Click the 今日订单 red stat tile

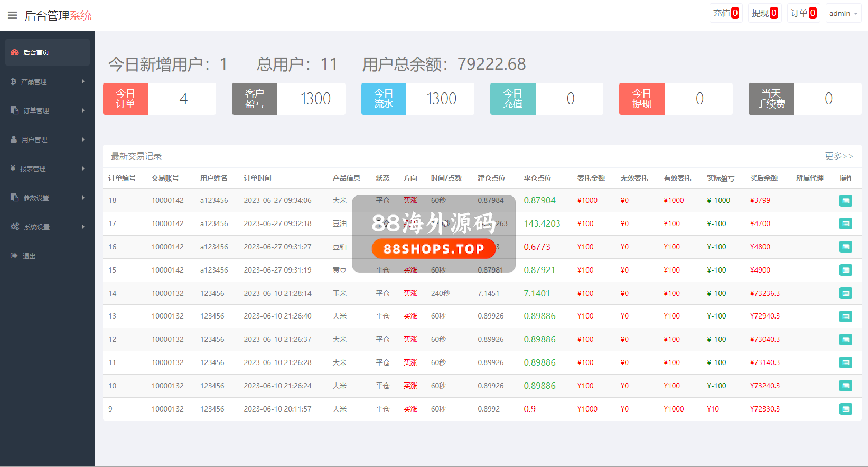(126, 99)
